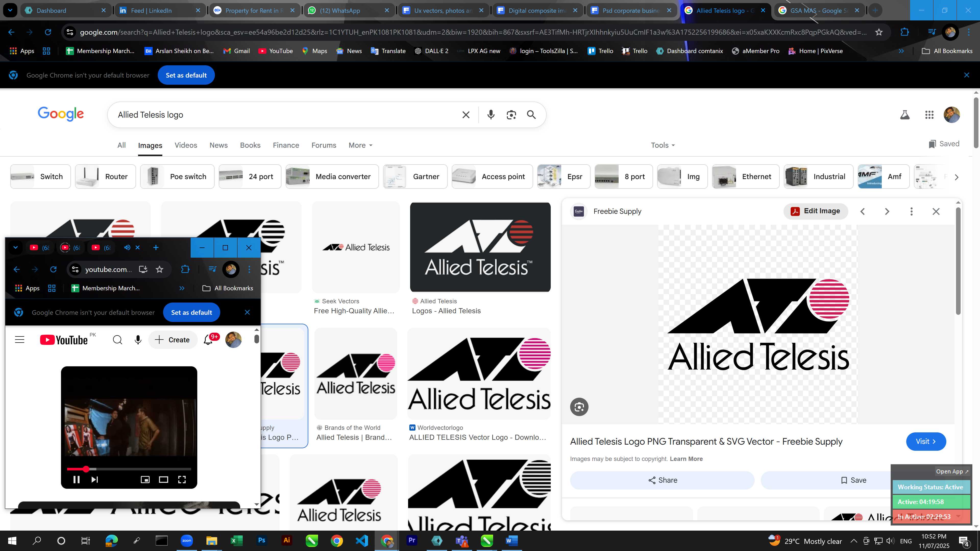The image size is (980, 551).
Task: Click the magnifier search button in Google search box
Action: [531, 115]
